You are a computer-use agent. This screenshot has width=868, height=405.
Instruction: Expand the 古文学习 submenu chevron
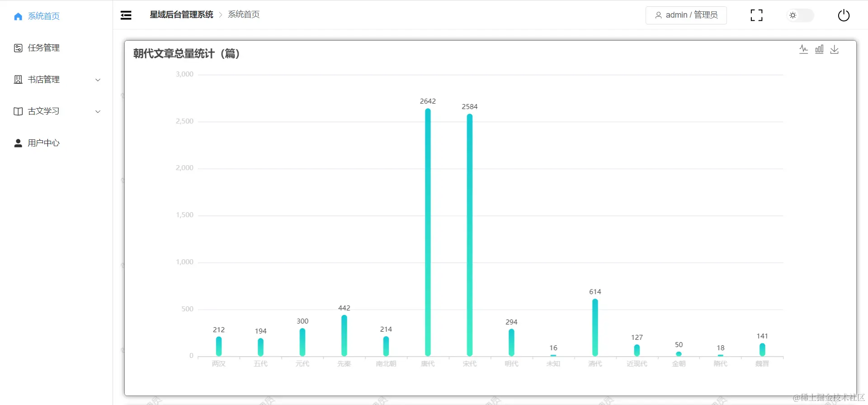coord(98,112)
